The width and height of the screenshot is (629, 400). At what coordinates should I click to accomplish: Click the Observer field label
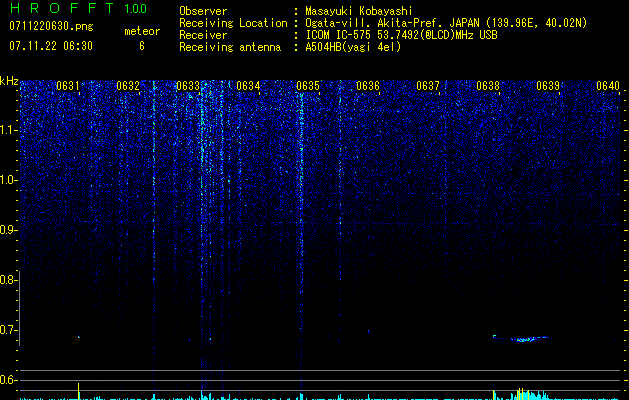(203, 11)
